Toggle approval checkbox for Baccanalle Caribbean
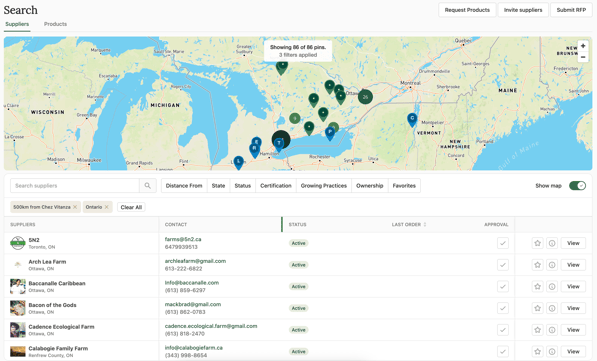The image size is (597, 361). 503,286
